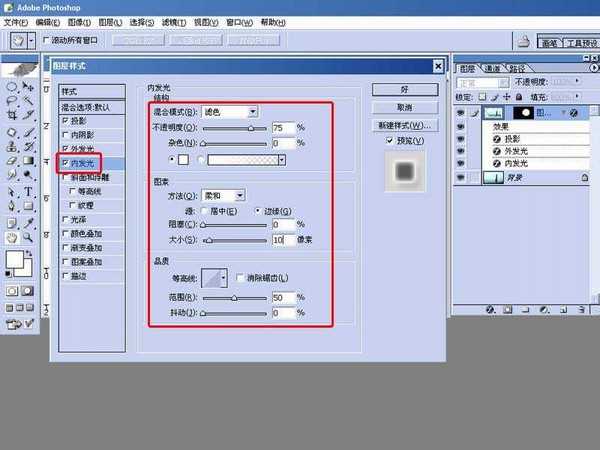The image size is (600, 450).
Task: Click the white glow color swatch
Action: pyautogui.click(x=183, y=160)
